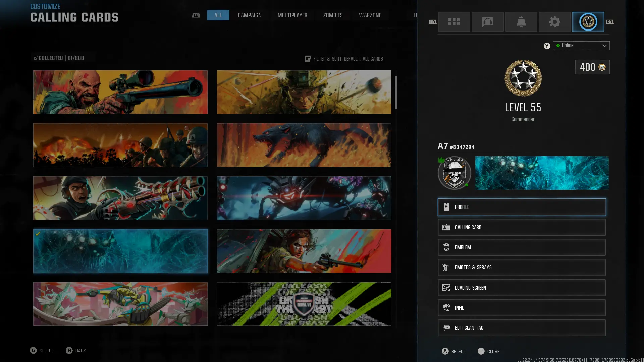Viewport: 644px width, 362px height.
Task: Open the headset social icon tab
Action: [x=487, y=22]
